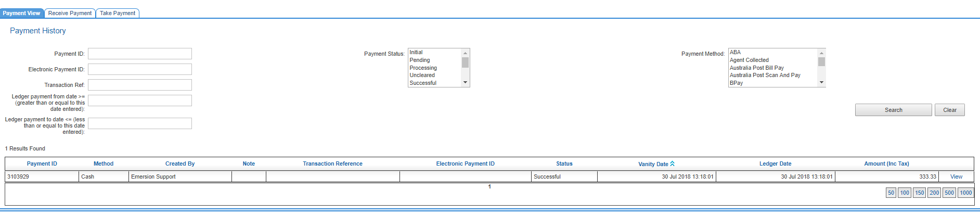Choose Successful in Payment Status list
This screenshot has width=980, height=214.
(423, 83)
